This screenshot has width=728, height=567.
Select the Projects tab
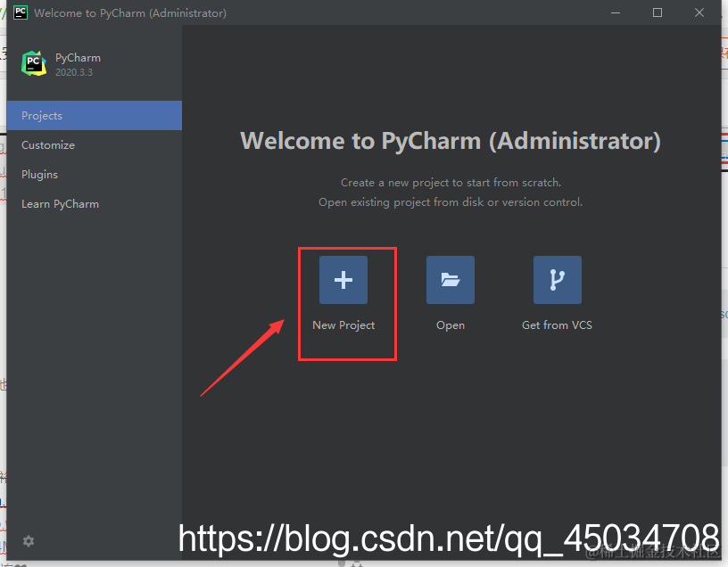(95, 116)
